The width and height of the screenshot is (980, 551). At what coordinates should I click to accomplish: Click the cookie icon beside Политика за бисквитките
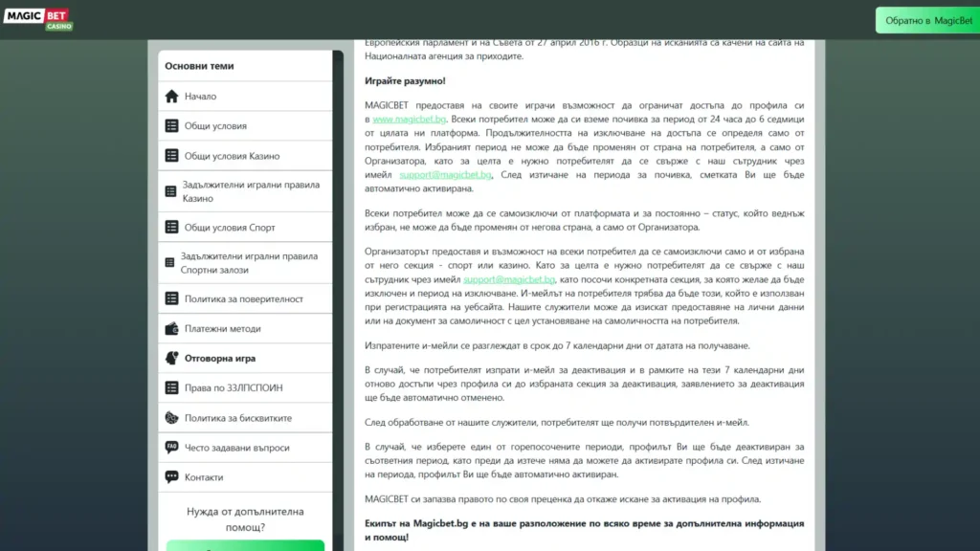[x=172, y=417]
